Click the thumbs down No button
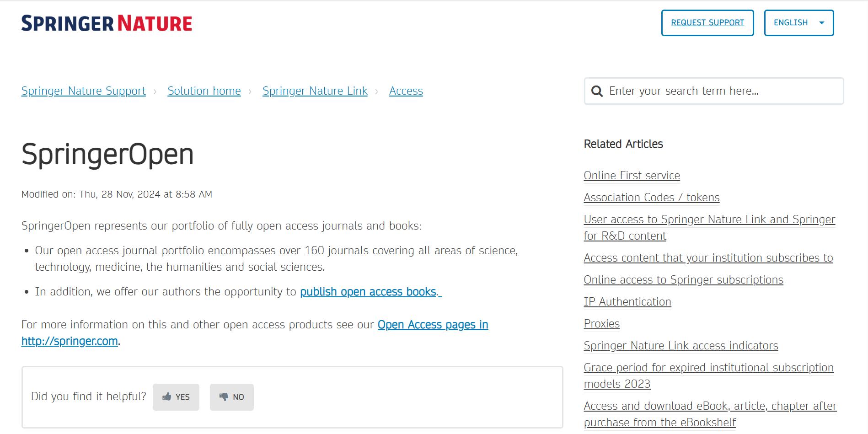Viewport: 868px width, 434px height. click(232, 397)
